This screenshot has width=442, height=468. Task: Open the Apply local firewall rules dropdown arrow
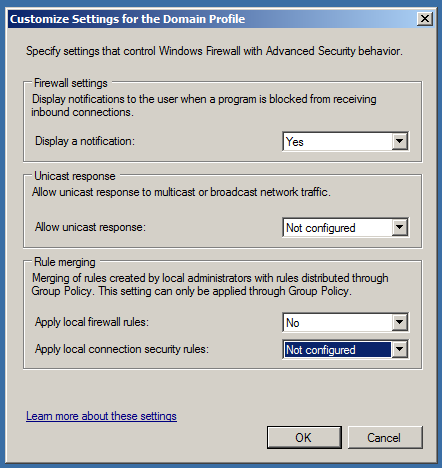[x=399, y=322]
